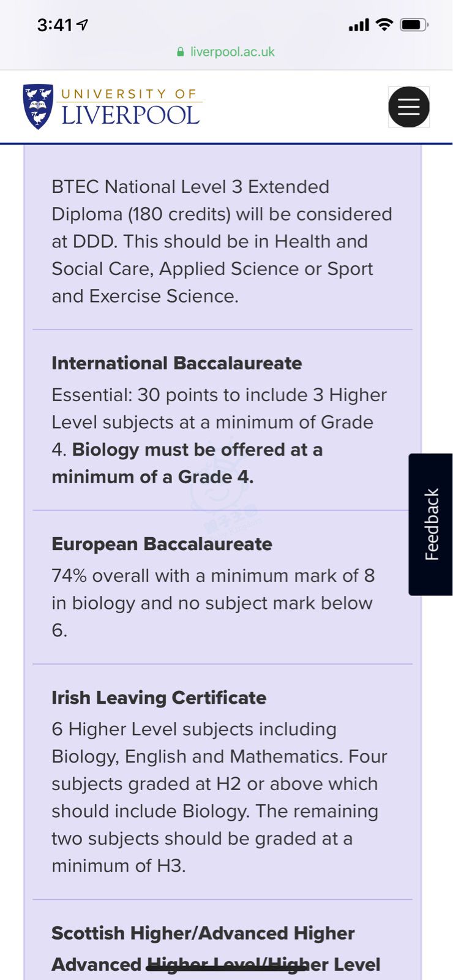Select the European Baccalaureate heading
Screen dimensions: 453x980
click(x=162, y=544)
